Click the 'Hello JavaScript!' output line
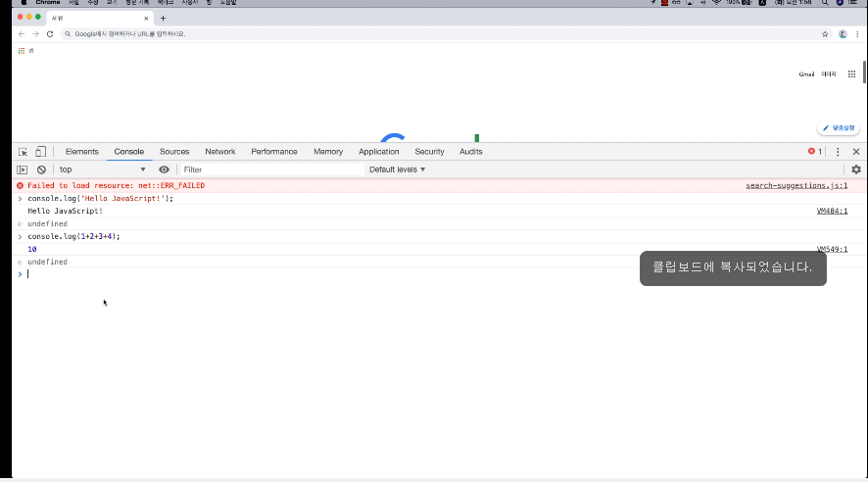868x482 pixels. (66, 211)
